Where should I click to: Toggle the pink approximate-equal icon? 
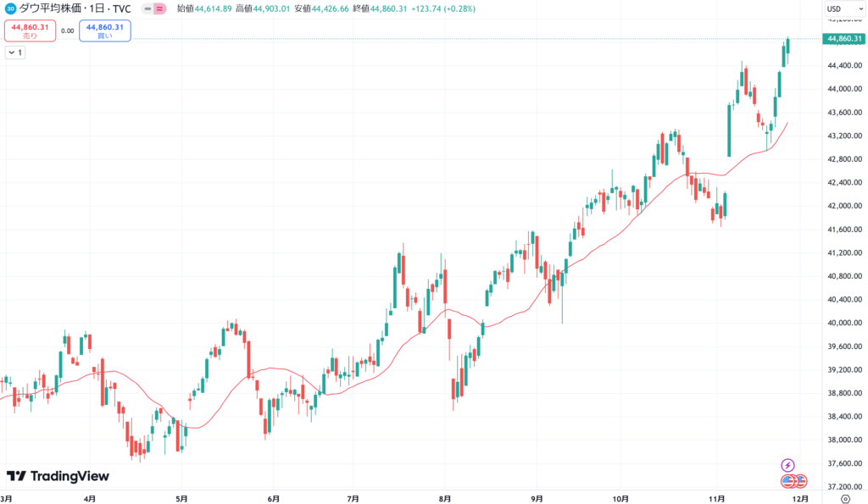(160, 8)
